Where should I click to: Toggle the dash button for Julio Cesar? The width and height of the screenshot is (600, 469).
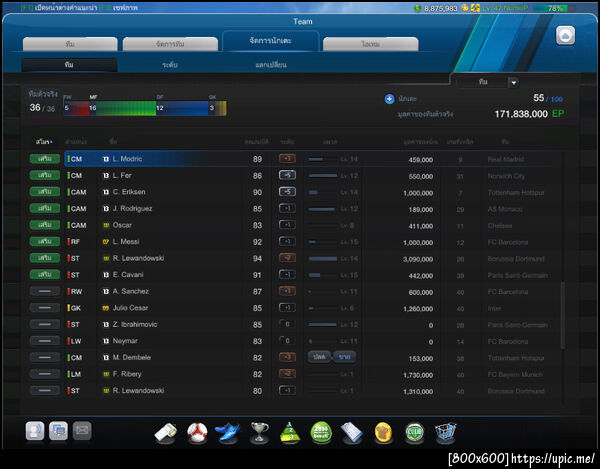pos(45,308)
